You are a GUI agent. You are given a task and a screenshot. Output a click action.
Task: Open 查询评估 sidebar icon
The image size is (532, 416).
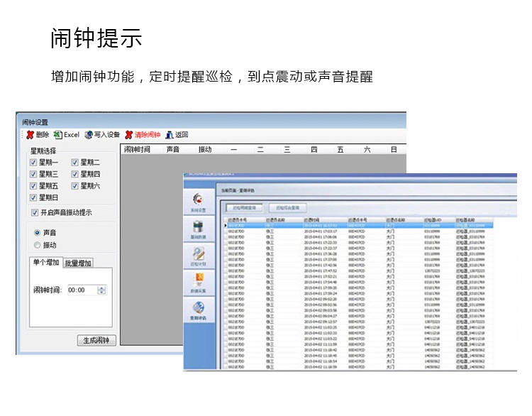199,310
